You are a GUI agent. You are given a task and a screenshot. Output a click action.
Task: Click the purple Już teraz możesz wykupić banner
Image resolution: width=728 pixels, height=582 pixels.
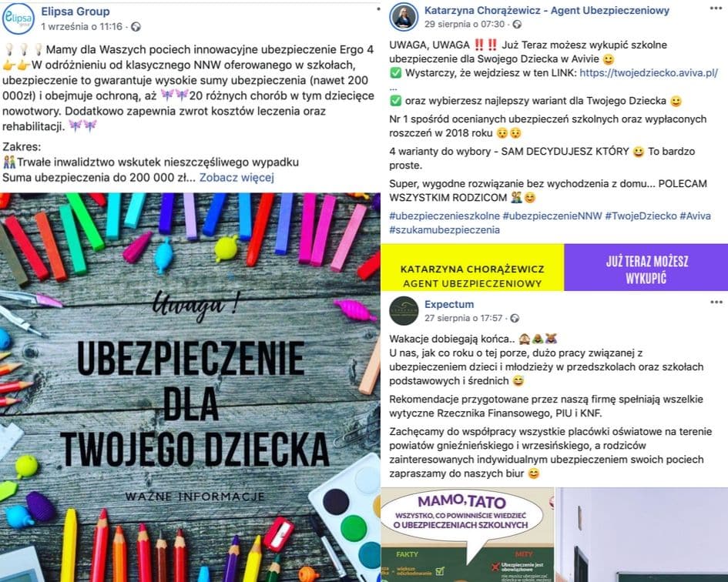646,267
